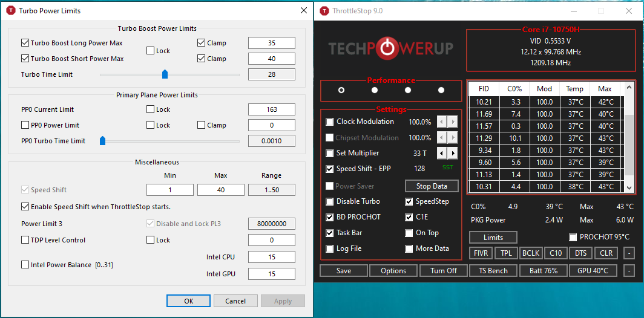Click the small minus button beside CLR
644x318 pixels.
[x=629, y=253]
